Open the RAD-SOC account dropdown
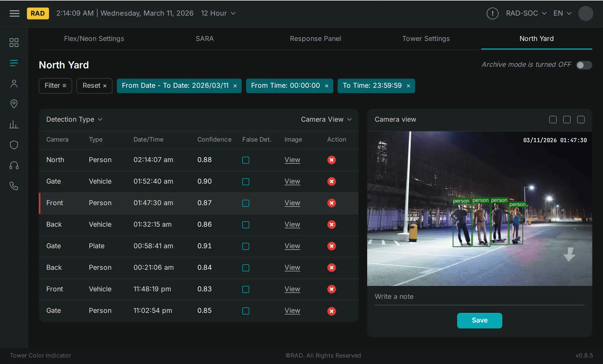Screen dimensions: 603x364 coord(526,13)
